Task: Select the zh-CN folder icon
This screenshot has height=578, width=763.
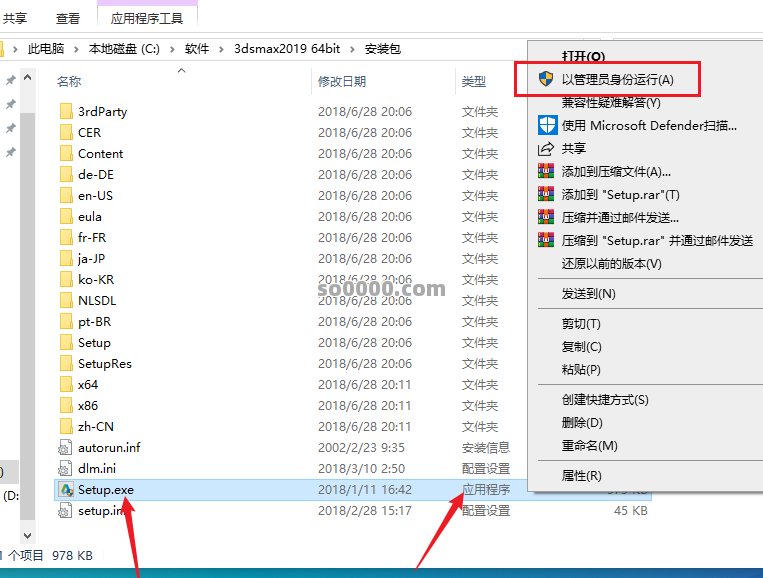Action: (x=66, y=426)
